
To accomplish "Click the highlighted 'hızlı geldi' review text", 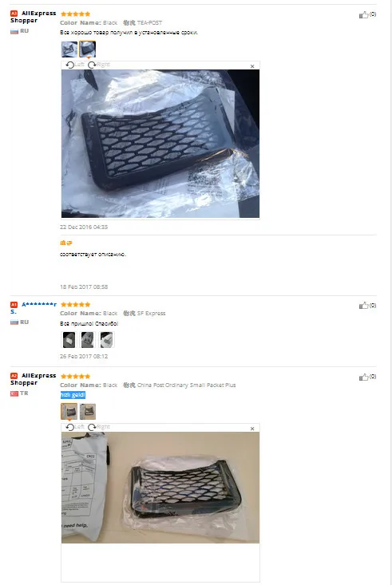I will pos(73,395).
